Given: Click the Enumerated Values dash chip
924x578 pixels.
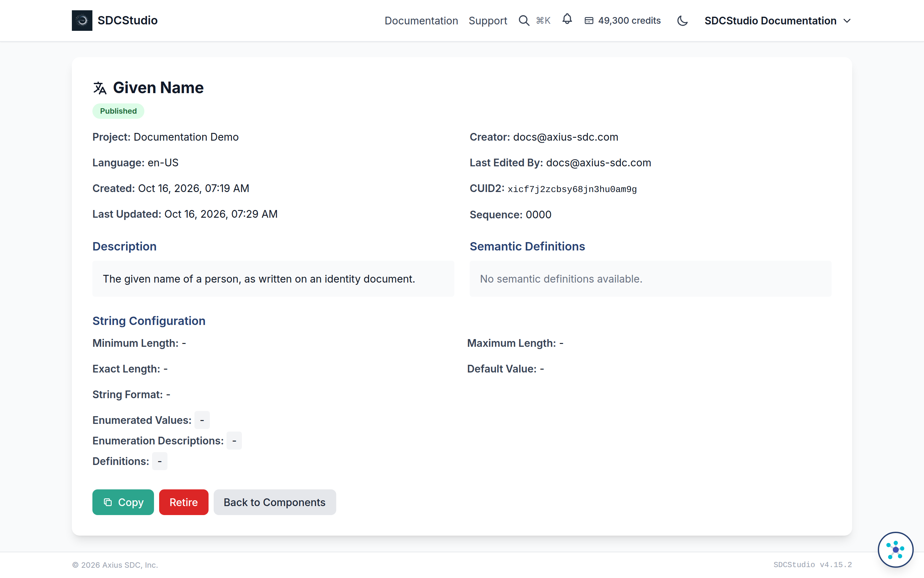Looking at the screenshot, I should (202, 420).
